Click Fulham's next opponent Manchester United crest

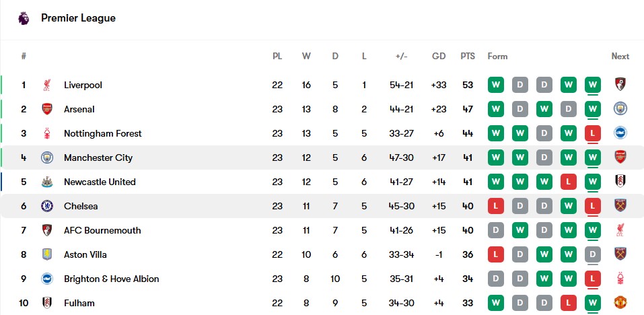(620, 303)
